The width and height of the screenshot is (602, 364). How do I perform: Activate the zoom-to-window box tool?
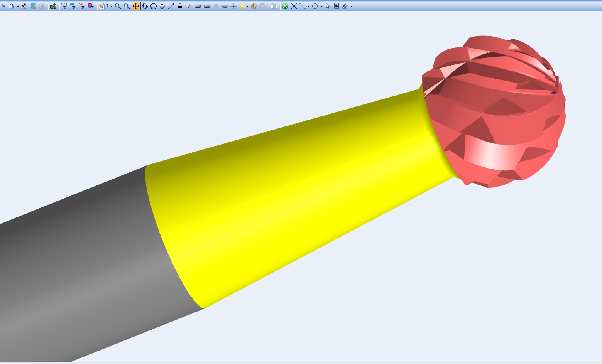127,6
